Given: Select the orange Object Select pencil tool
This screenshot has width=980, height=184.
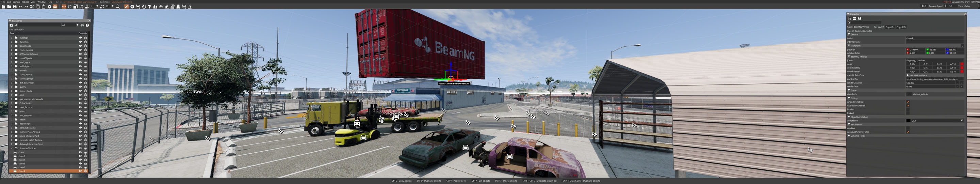Looking at the screenshot, I should click(127, 6).
